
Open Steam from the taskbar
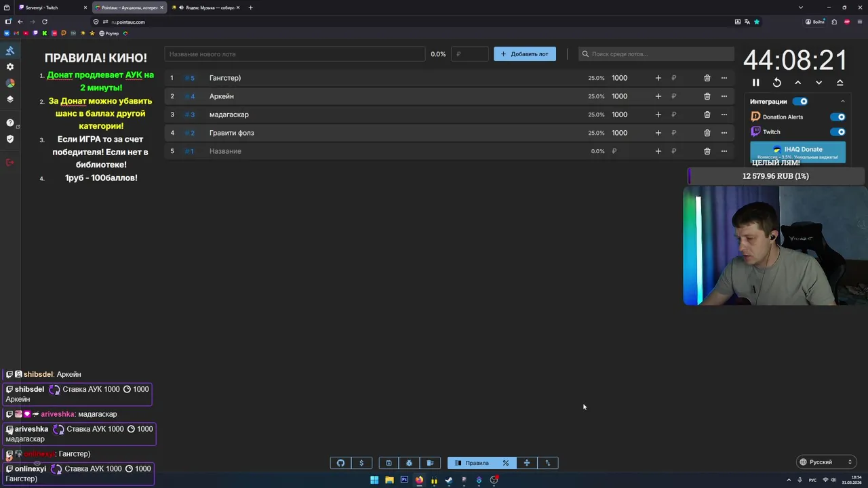(x=449, y=480)
